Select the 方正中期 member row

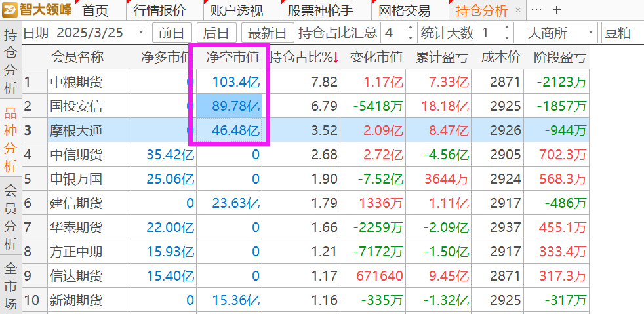point(306,252)
